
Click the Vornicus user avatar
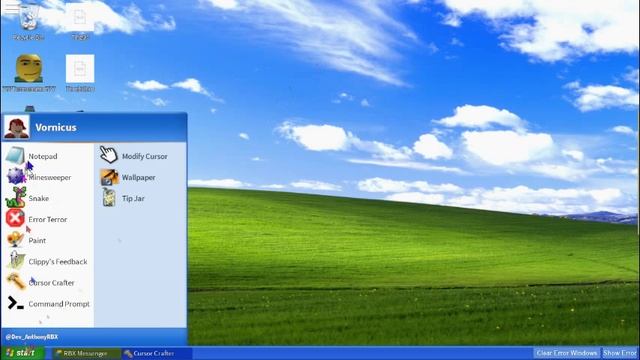[16, 127]
